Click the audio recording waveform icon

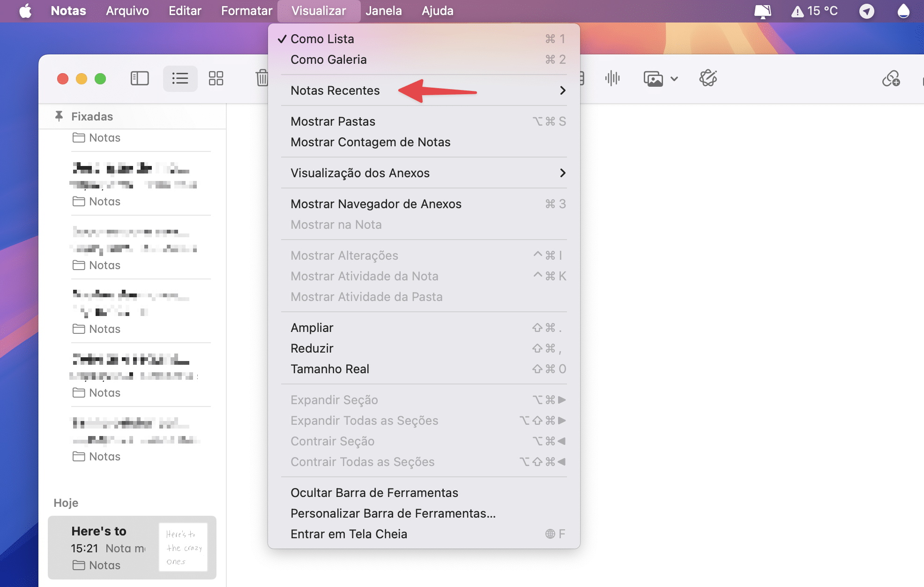(x=612, y=78)
